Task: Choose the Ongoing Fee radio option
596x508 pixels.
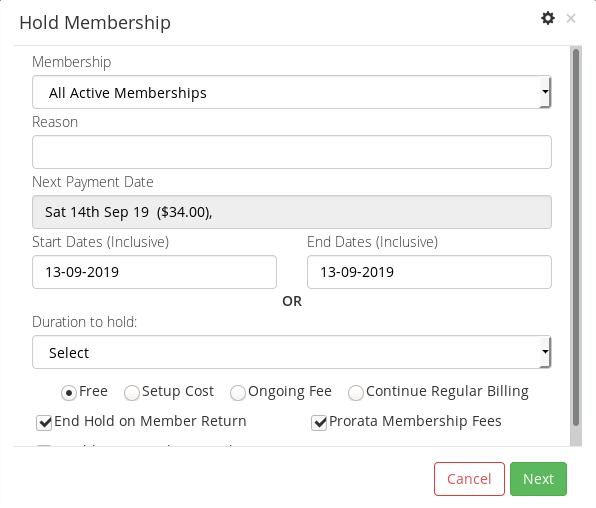Action: [x=238, y=393]
